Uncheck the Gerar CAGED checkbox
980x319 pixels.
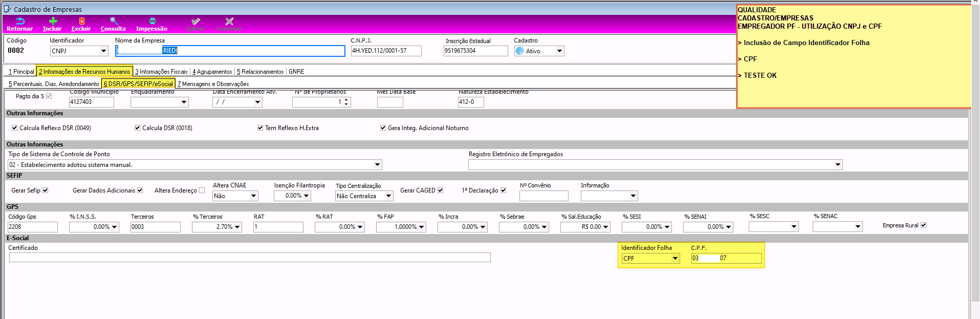coord(440,190)
